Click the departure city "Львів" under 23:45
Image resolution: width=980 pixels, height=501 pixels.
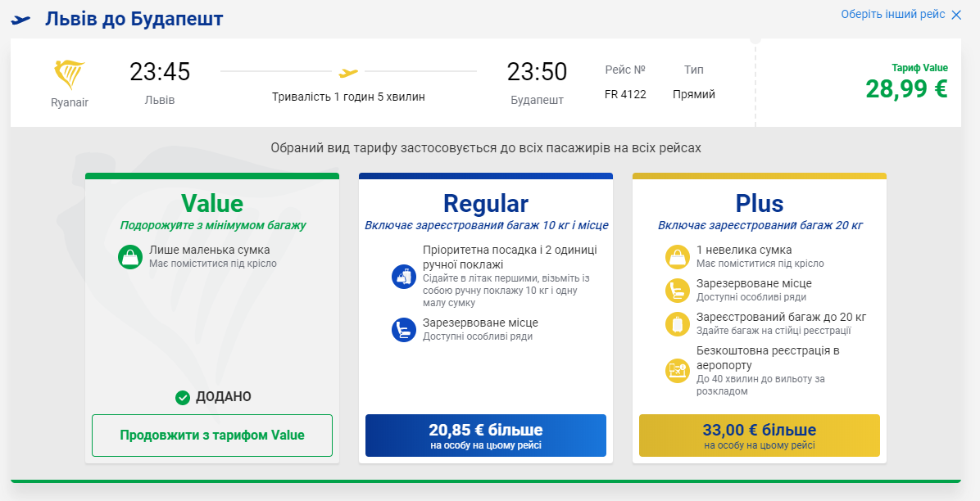pos(160,100)
